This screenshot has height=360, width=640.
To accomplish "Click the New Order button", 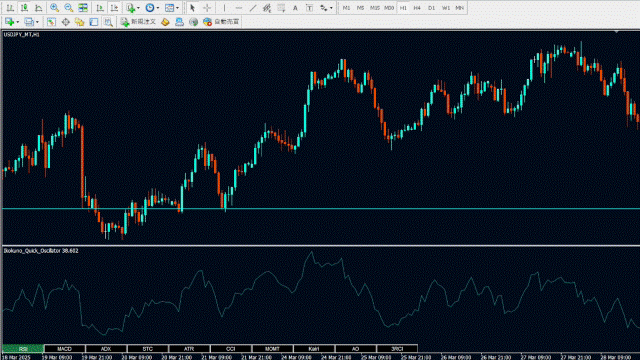I will [x=138, y=22].
